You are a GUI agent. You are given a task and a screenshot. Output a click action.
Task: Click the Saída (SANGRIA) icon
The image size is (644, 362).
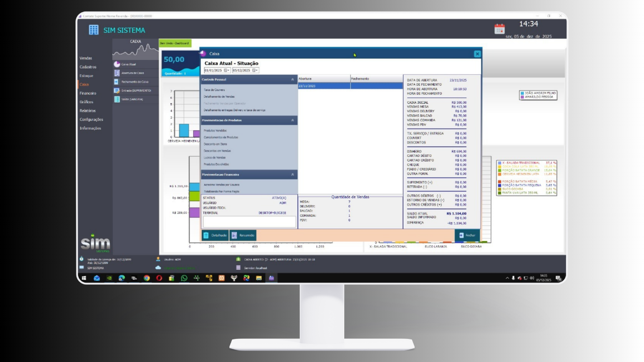[117, 99]
